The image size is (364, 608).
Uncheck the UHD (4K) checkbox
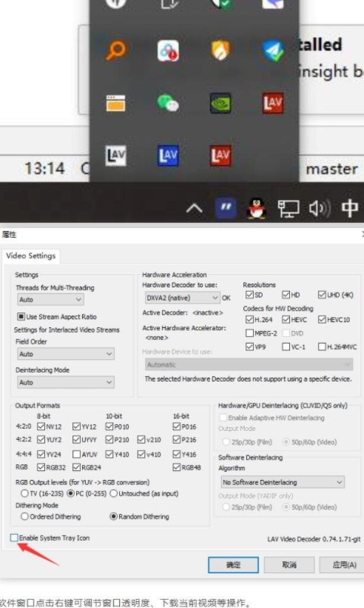click(322, 295)
